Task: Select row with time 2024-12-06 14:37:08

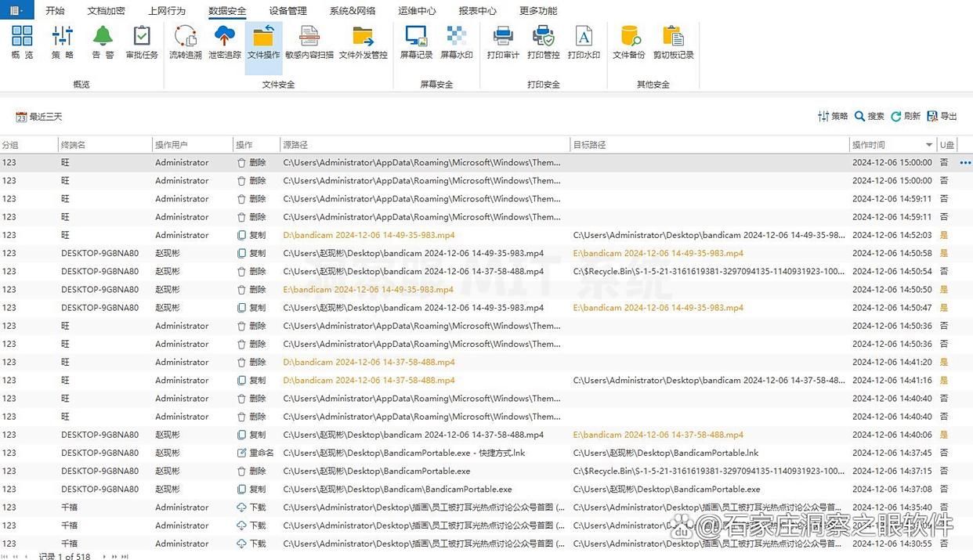Action: [x=486, y=489]
